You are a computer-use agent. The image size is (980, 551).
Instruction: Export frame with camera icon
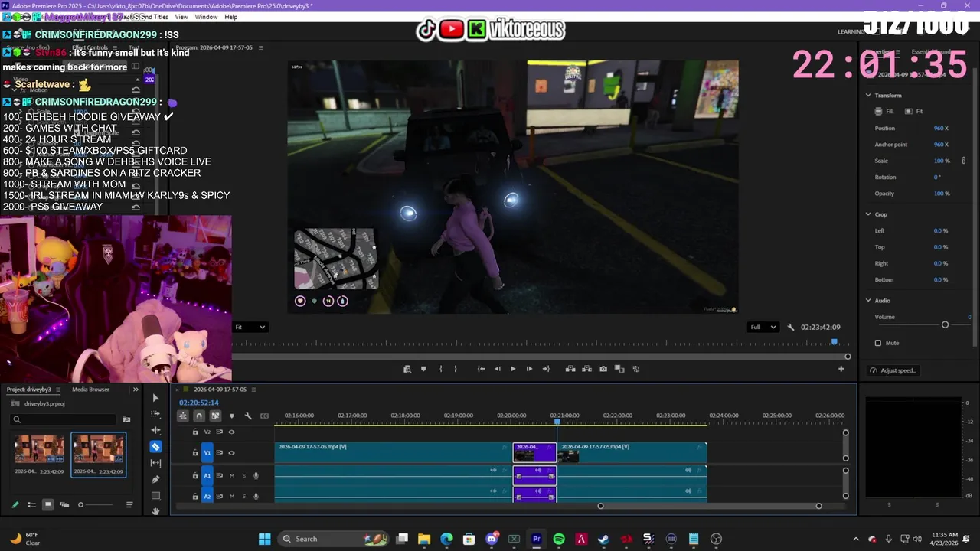coord(603,369)
